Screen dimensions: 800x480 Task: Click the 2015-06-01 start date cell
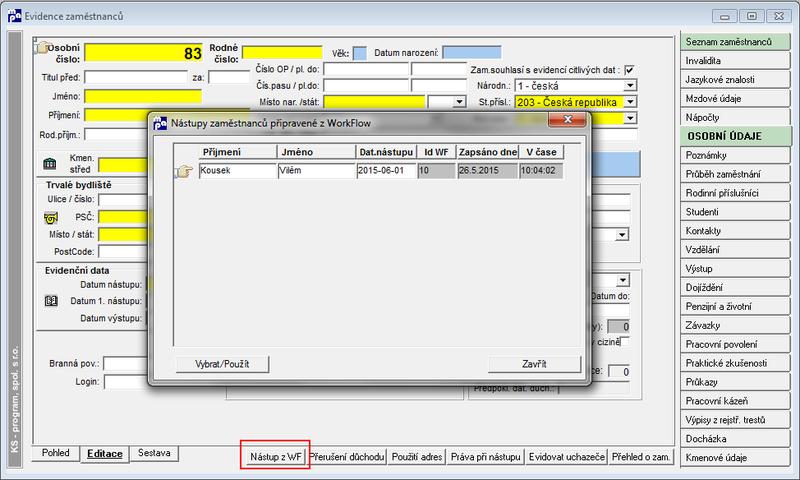(386, 171)
